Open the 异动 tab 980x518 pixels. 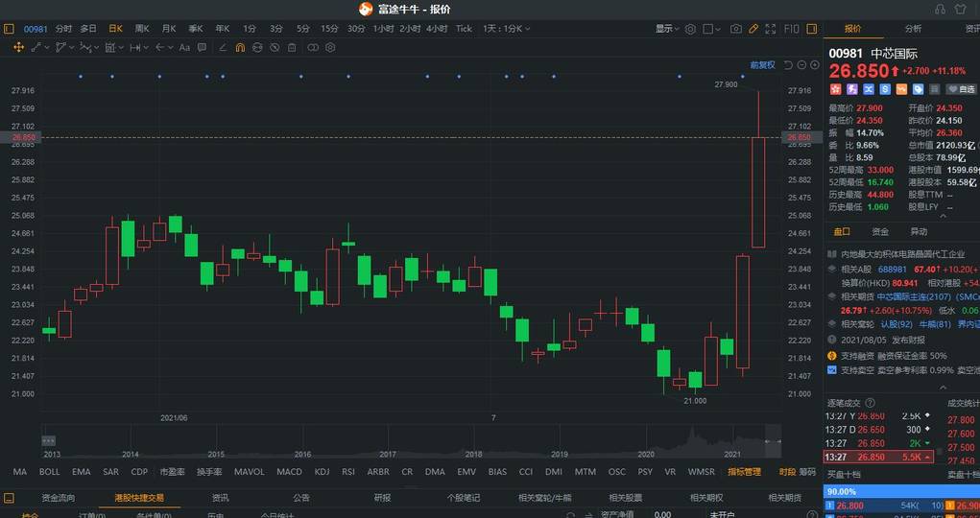tap(919, 232)
